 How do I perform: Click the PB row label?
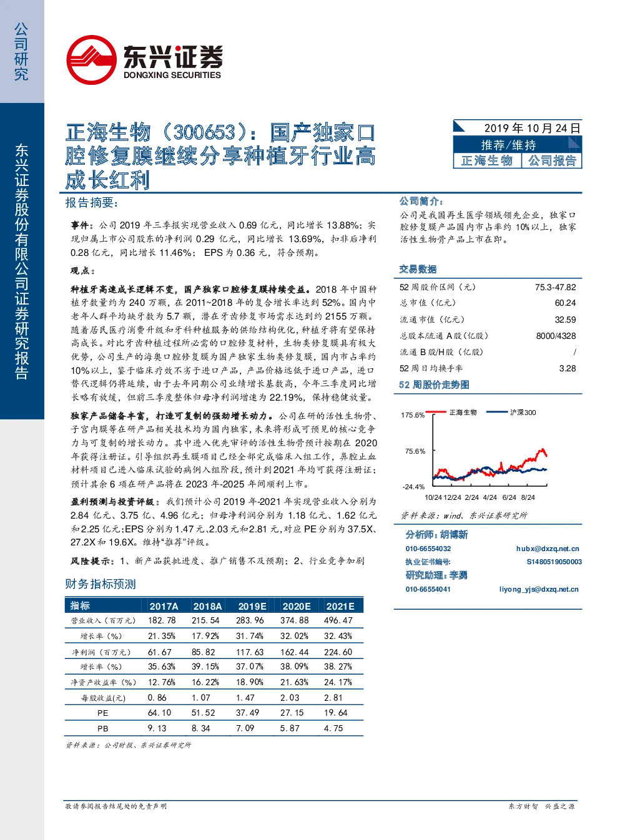coord(103,728)
